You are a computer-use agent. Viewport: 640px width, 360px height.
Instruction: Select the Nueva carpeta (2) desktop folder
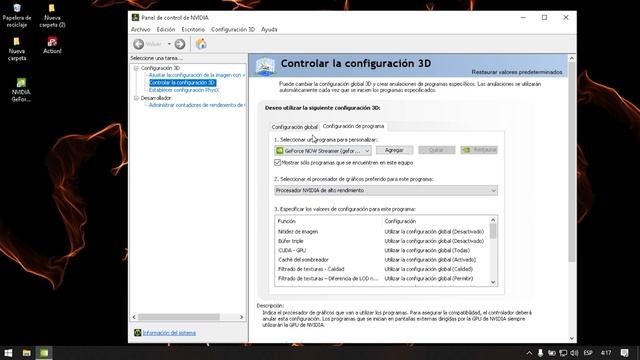point(52,16)
